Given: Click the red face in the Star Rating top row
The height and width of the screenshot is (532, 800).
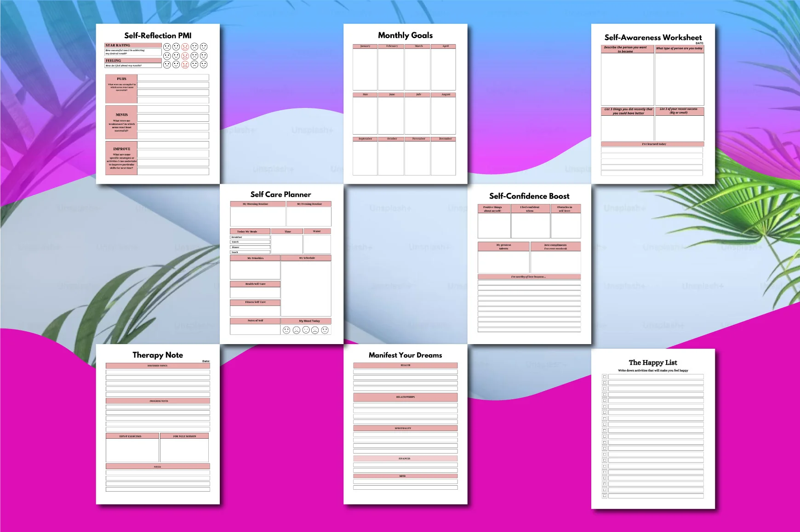Looking at the screenshot, I should (185, 47).
